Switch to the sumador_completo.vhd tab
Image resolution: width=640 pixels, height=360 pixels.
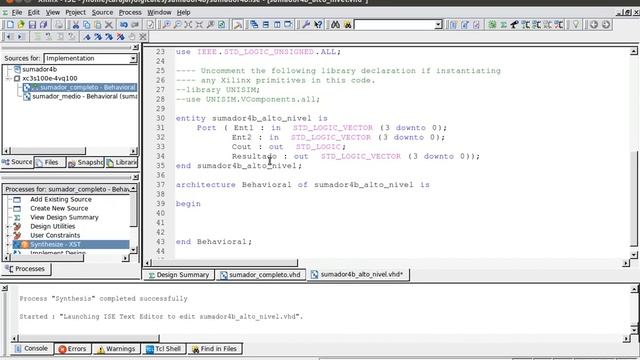(x=260, y=275)
